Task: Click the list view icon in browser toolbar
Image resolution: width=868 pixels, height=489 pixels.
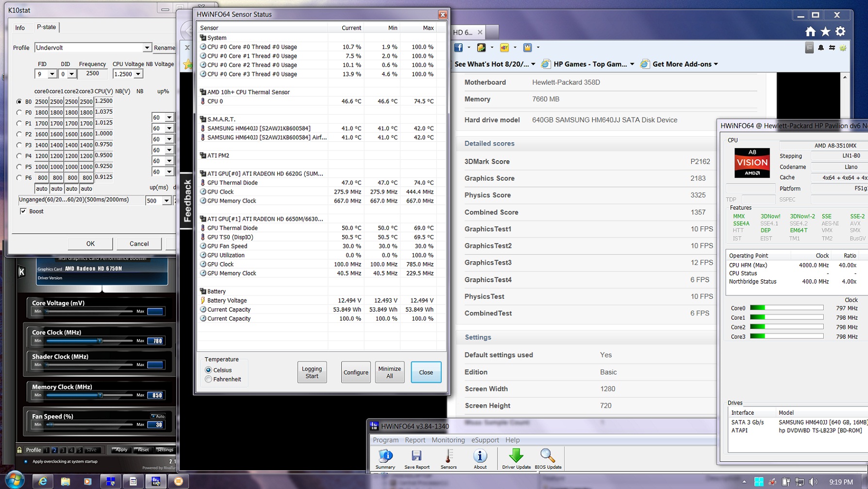Action: (x=809, y=48)
